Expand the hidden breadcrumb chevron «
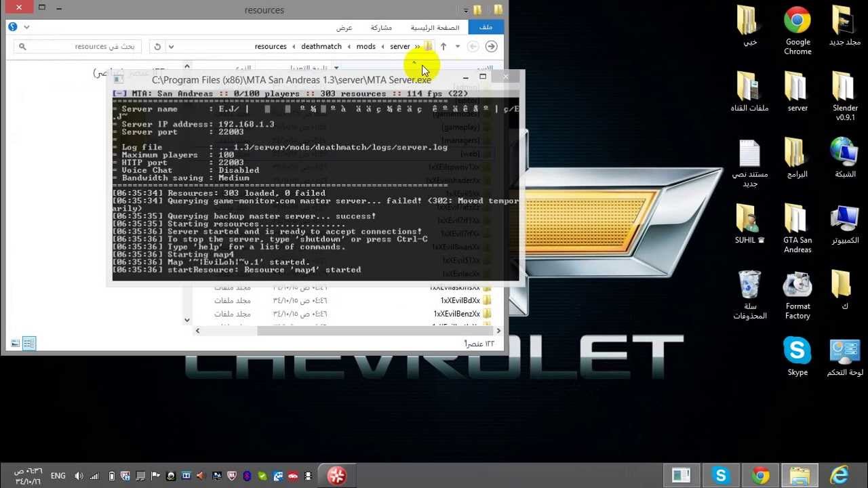 click(417, 47)
